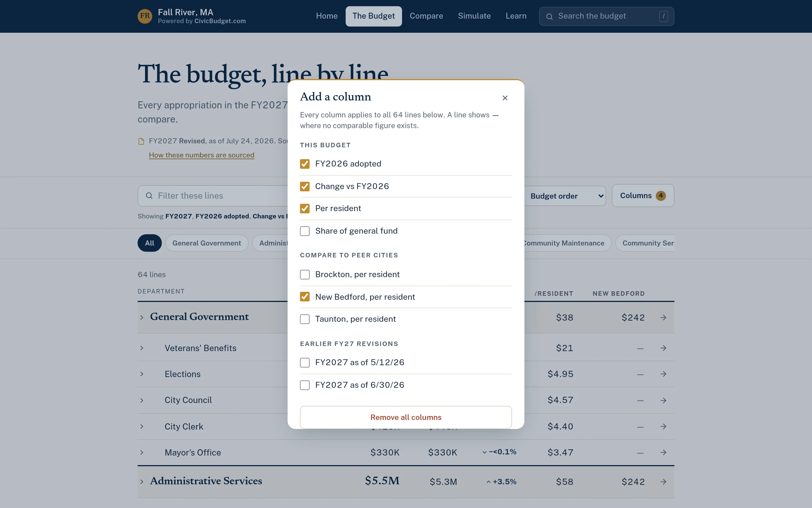812x508 pixels.
Task: Open City Council detail arrow
Action: (663, 400)
